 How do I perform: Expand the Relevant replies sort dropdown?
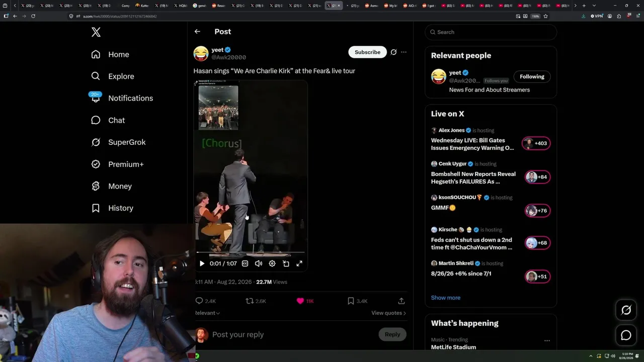point(207,313)
